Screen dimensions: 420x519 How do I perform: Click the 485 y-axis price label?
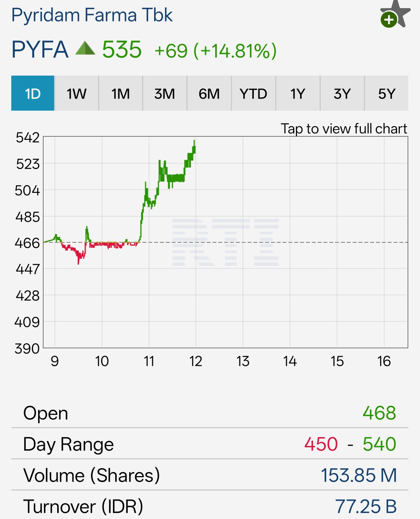click(28, 217)
